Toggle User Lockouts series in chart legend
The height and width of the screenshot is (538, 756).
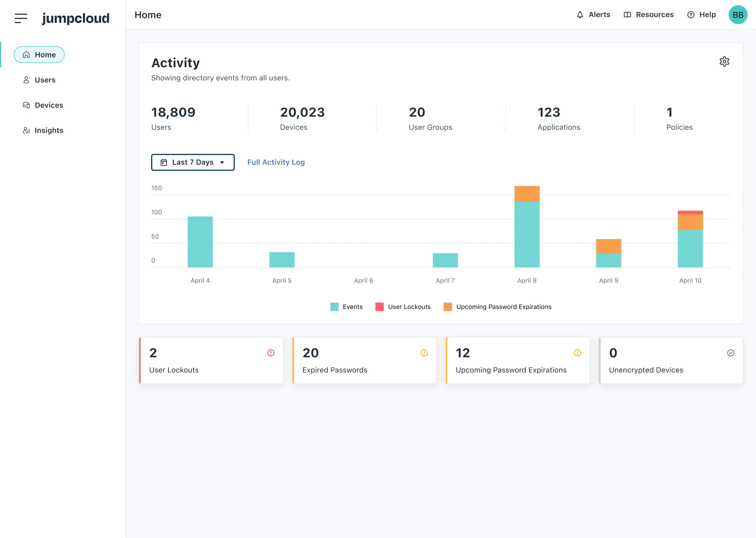[403, 307]
